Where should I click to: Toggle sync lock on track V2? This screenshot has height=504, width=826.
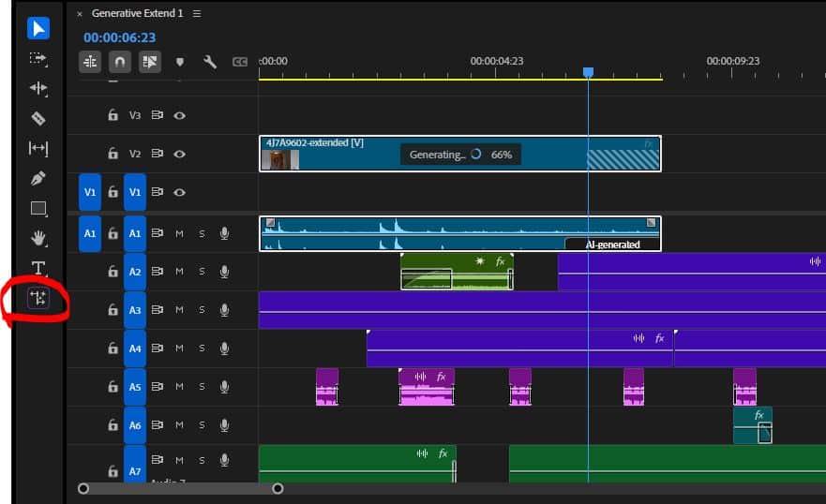pyautogui.click(x=157, y=153)
